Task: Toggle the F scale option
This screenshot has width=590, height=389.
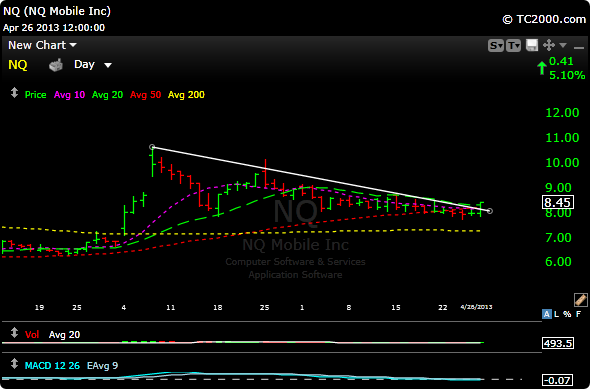Action: coord(578,314)
